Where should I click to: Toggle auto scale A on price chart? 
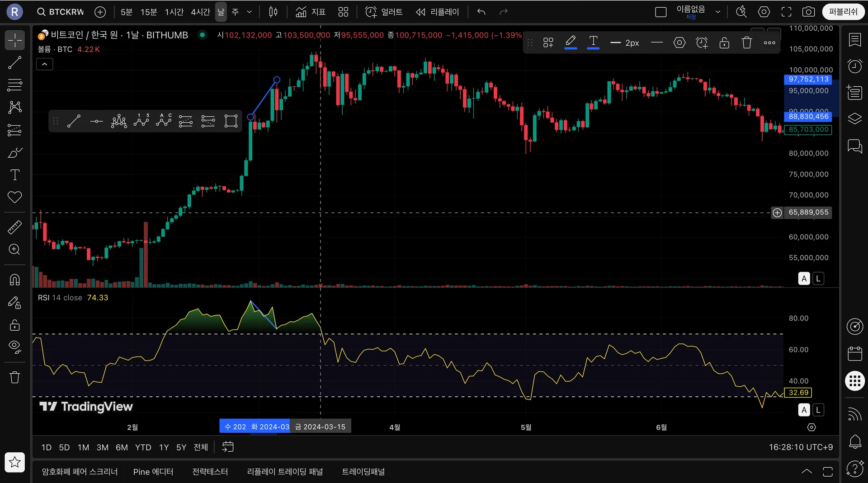coord(804,279)
